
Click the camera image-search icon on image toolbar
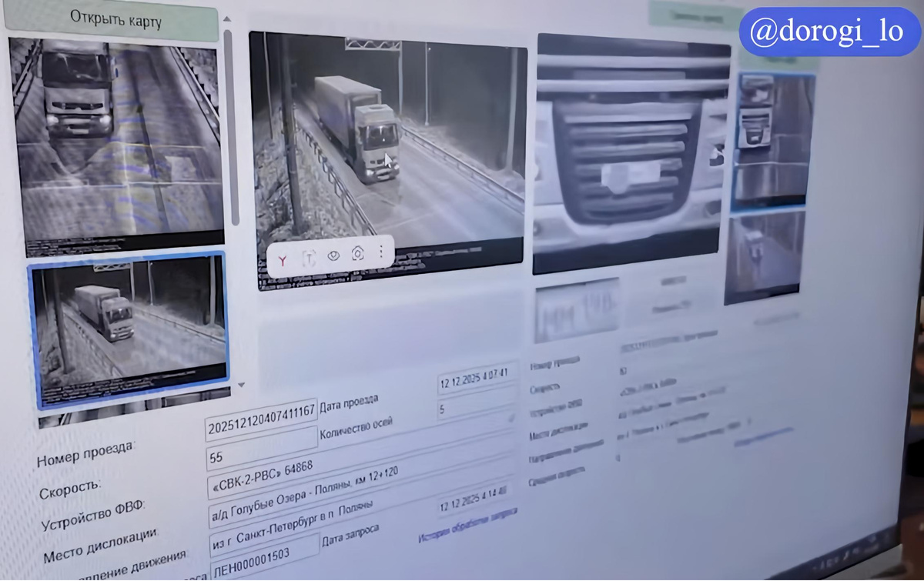click(357, 253)
